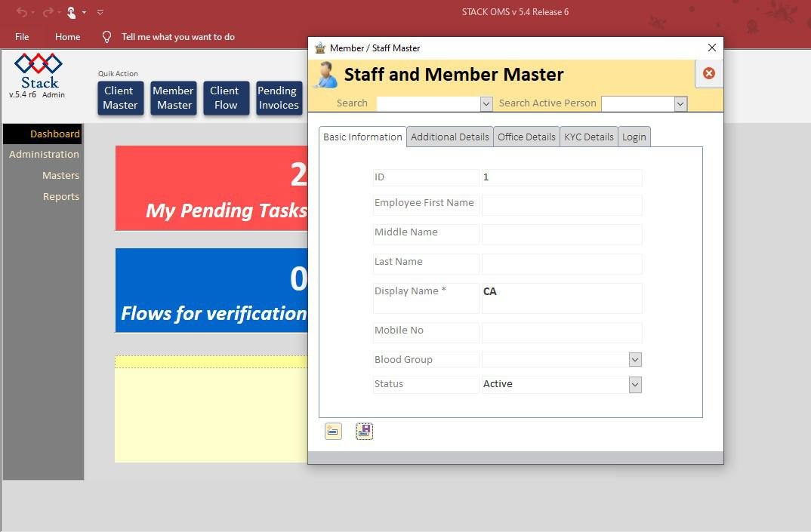Click the staff person icon in header

click(x=326, y=75)
